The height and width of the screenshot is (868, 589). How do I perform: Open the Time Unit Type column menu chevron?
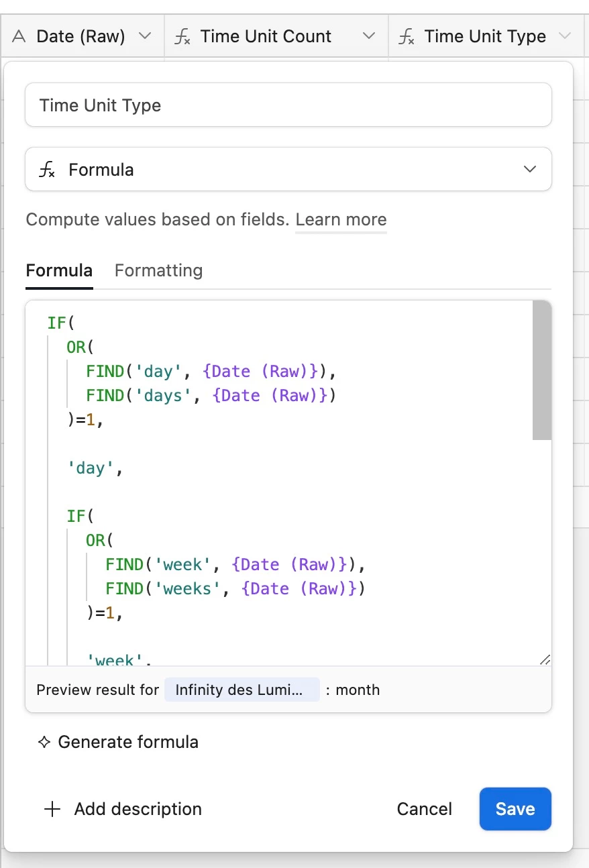point(565,36)
